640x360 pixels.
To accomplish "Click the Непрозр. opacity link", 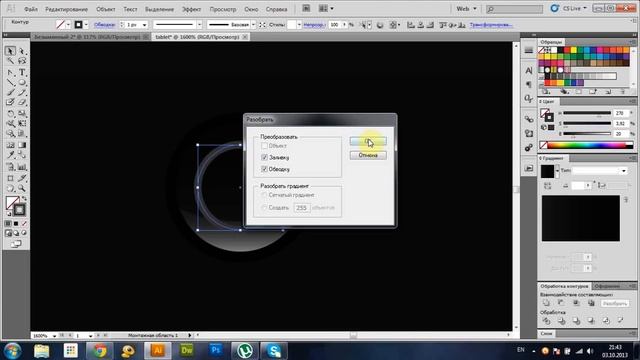I will pos(314,25).
